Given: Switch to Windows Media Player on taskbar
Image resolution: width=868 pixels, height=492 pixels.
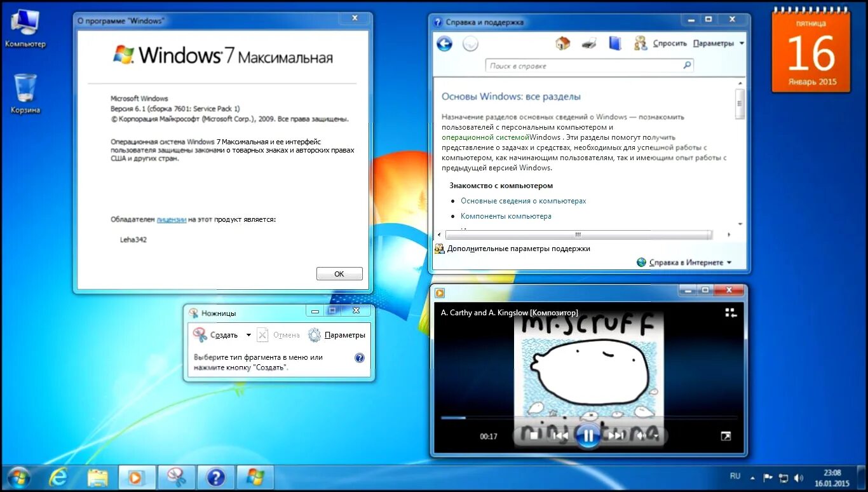Looking at the screenshot, I should point(137,477).
